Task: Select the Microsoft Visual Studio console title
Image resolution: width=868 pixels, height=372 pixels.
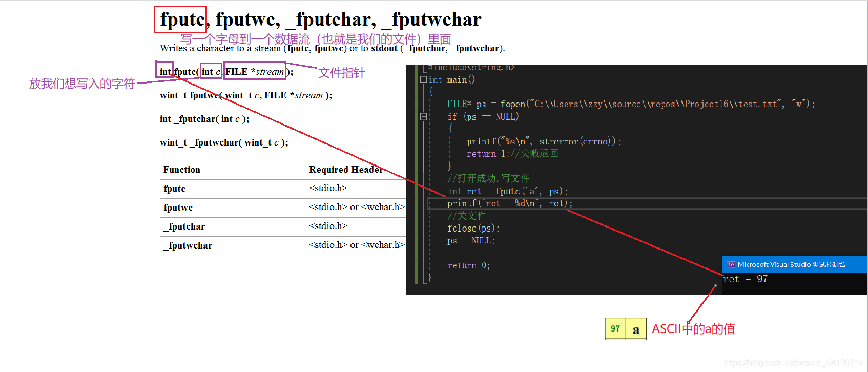Action: [x=791, y=264]
